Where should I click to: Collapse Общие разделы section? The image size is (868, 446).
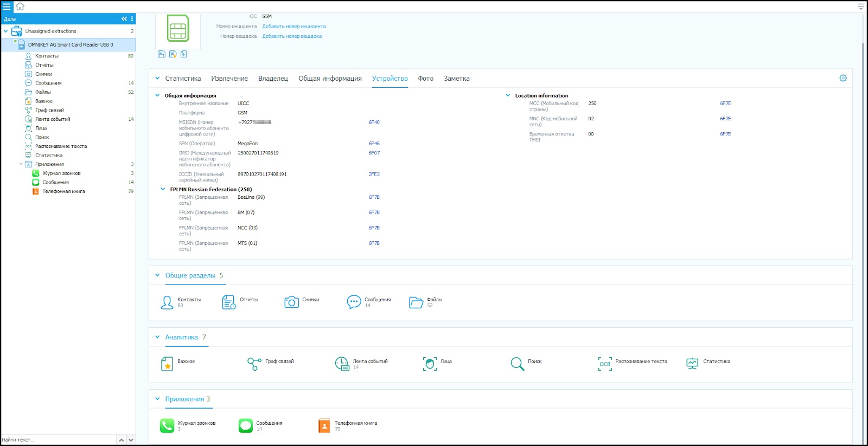pos(157,275)
